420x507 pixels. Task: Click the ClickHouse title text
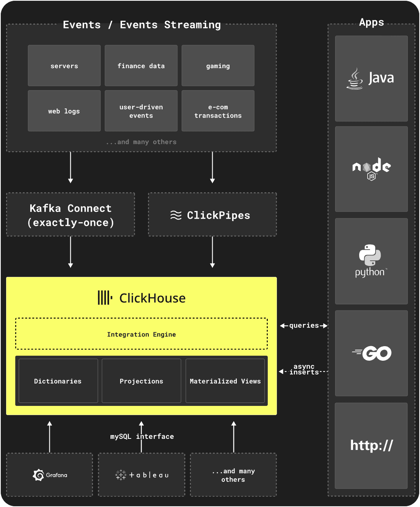coord(153,298)
